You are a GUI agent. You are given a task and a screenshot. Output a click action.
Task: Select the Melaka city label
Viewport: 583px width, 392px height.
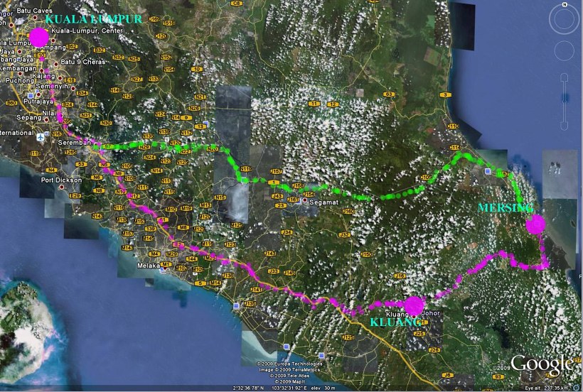point(147,266)
